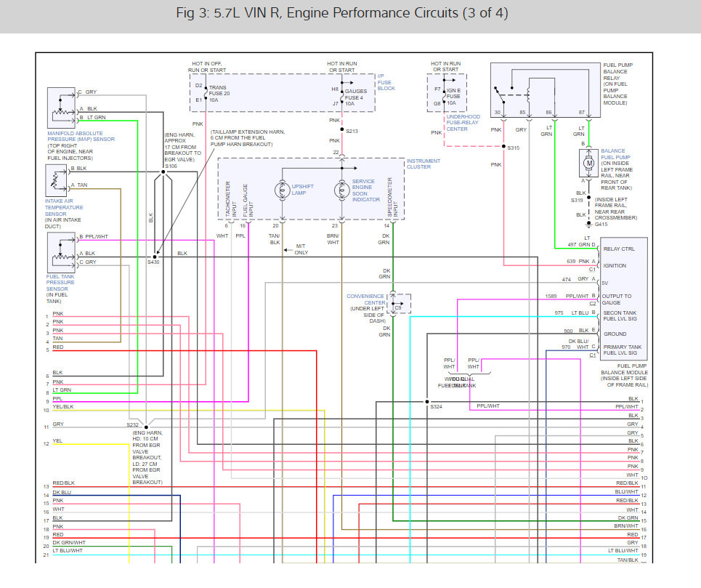
Task: Click right-side 'BRN/WHT' wire 16 label
Action: (x=626, y=525)
